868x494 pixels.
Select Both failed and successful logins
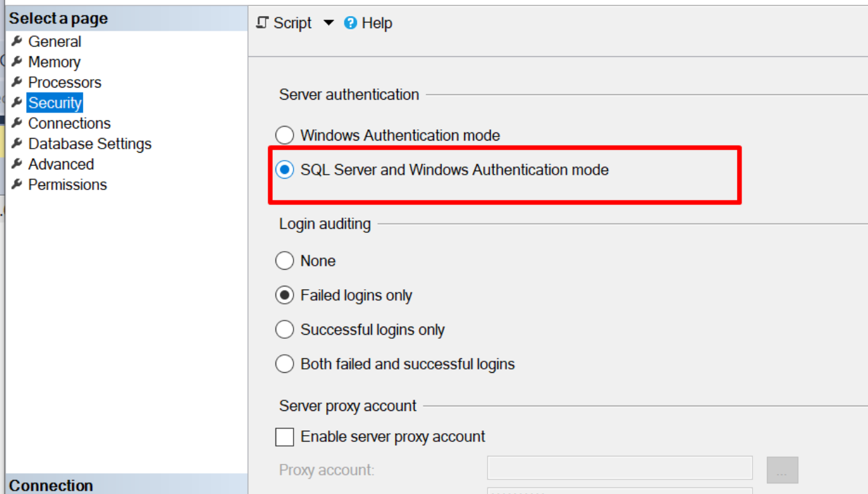285,364
